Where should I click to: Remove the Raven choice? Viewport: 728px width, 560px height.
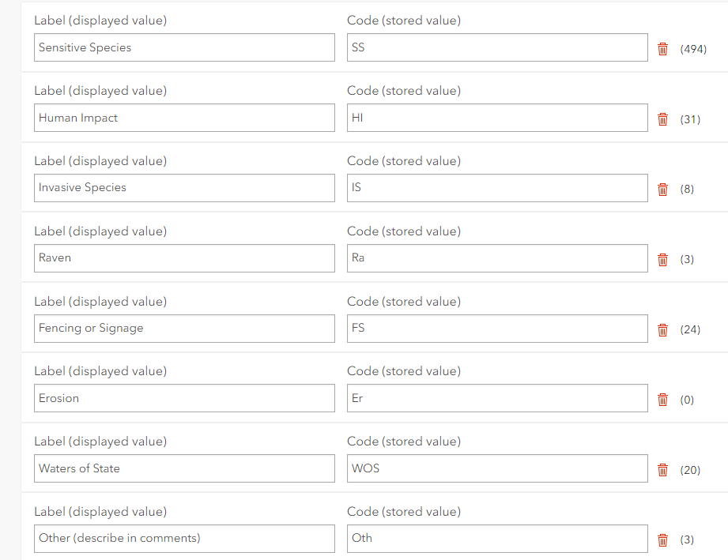coord(662,259)
